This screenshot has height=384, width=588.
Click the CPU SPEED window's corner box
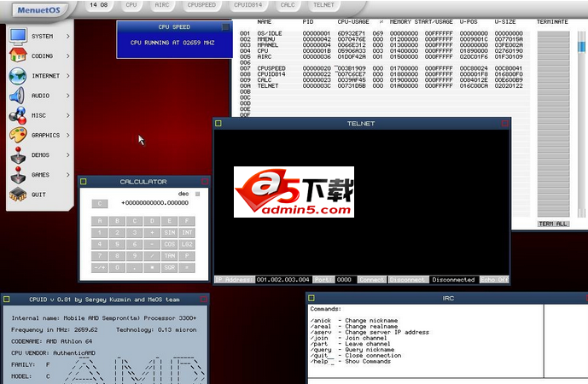point(225,27)
